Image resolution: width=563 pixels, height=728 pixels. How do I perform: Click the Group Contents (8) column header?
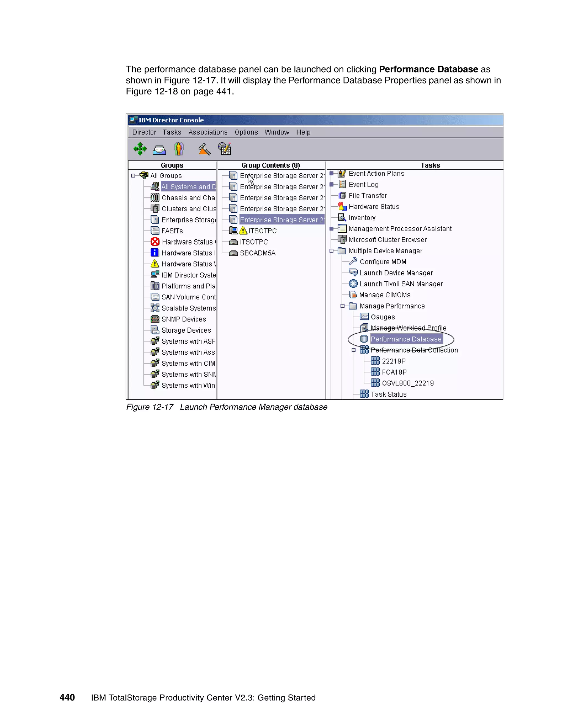point(271,165)
